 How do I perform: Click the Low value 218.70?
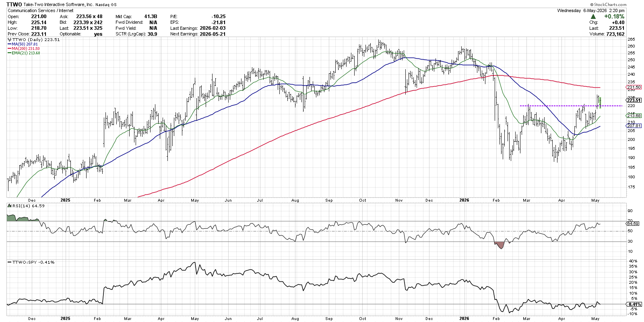click(39, 28)
